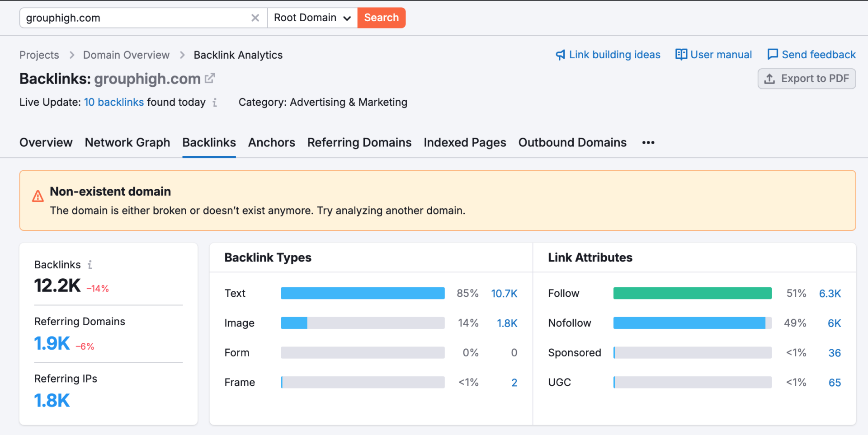Screen dimensions: 868x435
Task: Click the Backlink Analytics breadcrumb text
Action: [238, 55]
